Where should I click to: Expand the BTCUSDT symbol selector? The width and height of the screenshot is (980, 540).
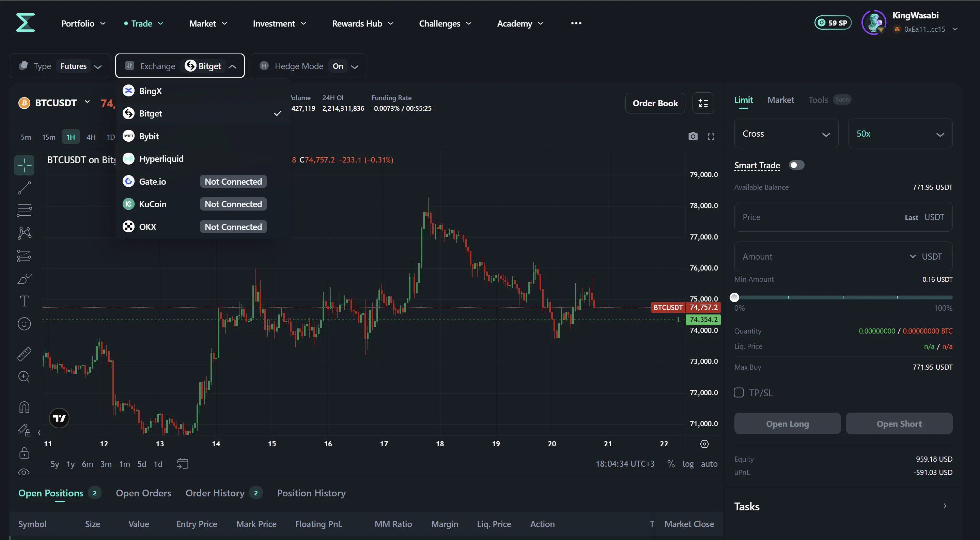click(x=87, y=102)
